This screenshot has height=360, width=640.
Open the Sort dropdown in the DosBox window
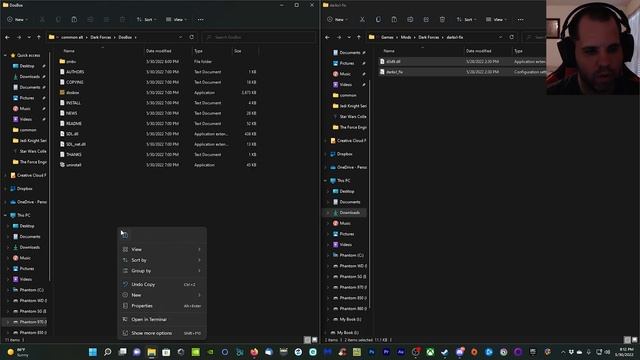(147, 20)
